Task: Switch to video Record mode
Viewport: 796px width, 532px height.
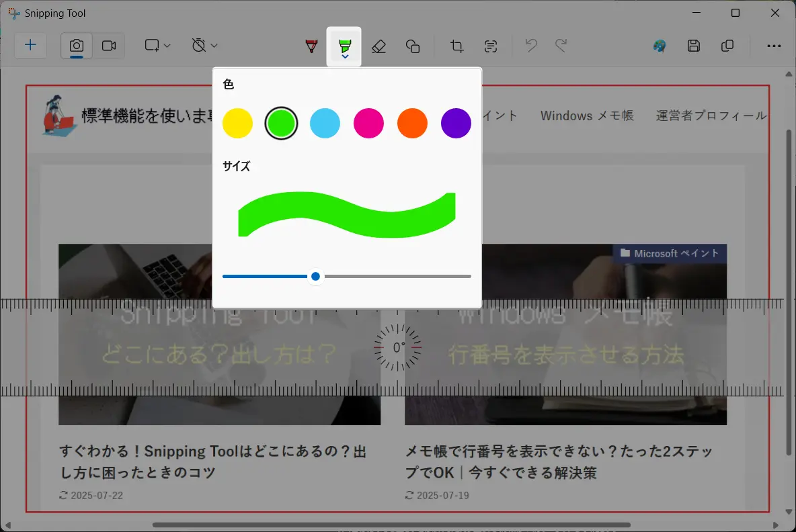Action: coord(109,46)
